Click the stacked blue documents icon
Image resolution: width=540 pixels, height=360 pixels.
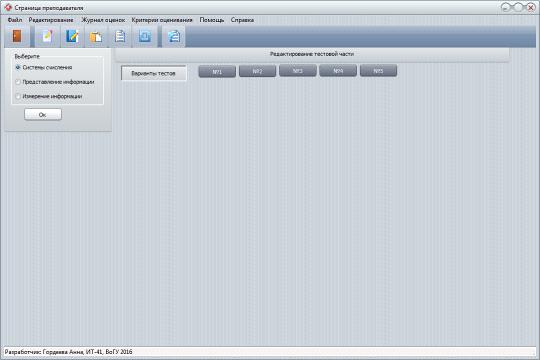click(x=174, y=36)
